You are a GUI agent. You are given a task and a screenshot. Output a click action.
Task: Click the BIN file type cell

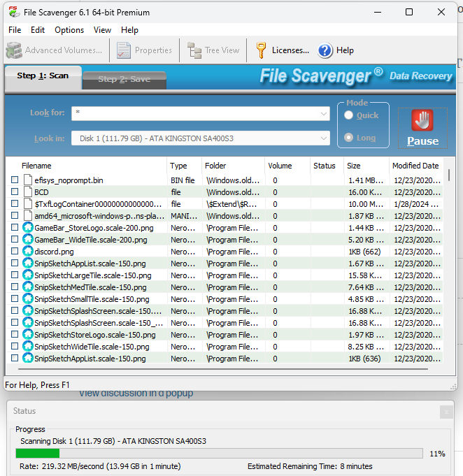pos(183,180)
